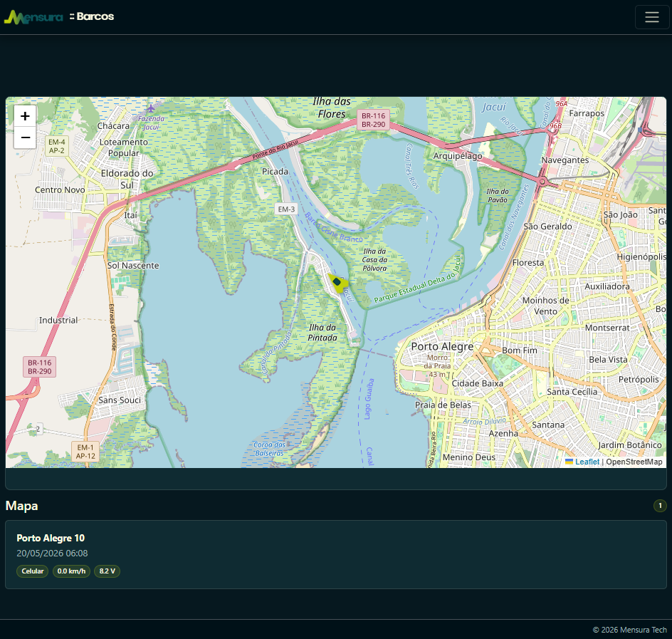Click the EM-1 AP-12 road shield
Image resolution: width=672 pixels, height=639 pixels.
click(x=85, y=452)
